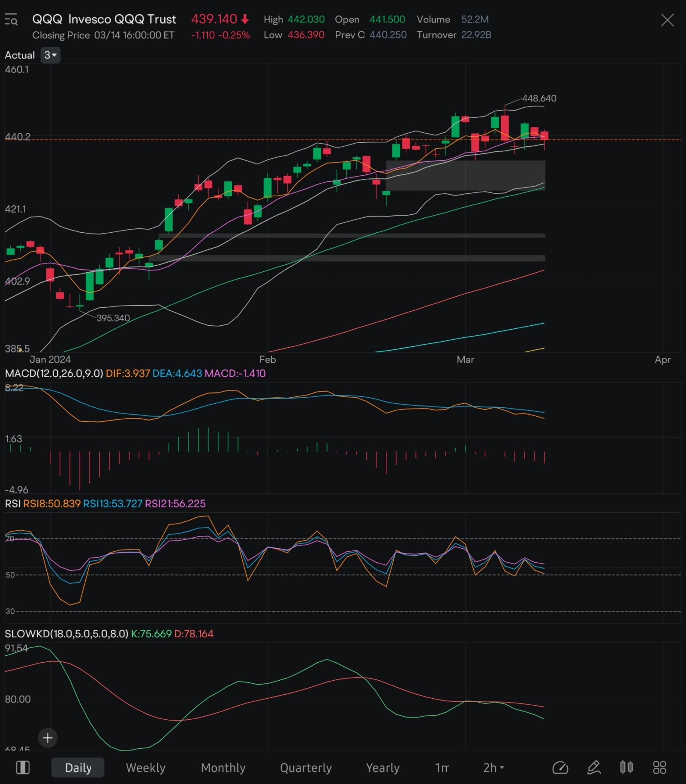
Task: Tap the add indicator plus button
Action: click(x=48, y=738)
